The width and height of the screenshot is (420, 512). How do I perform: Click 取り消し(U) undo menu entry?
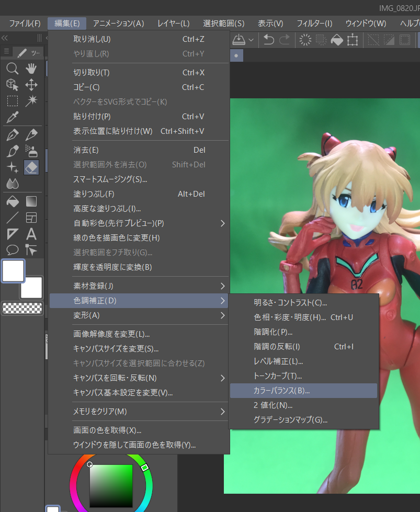click(x=139, y=39)
